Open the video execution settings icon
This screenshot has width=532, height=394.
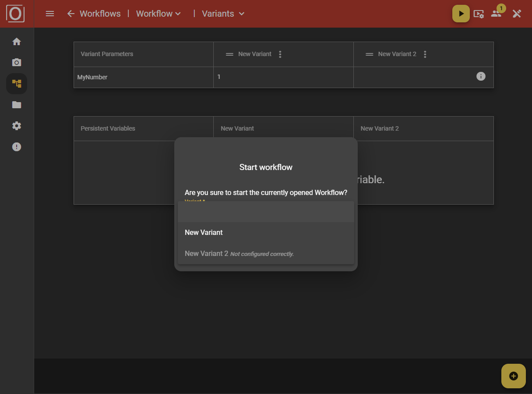tap(479, 14)
